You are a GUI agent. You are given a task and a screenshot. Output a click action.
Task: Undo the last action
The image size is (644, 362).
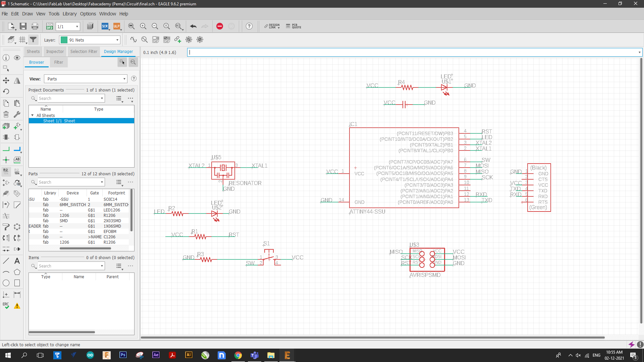tap(193, 26)
